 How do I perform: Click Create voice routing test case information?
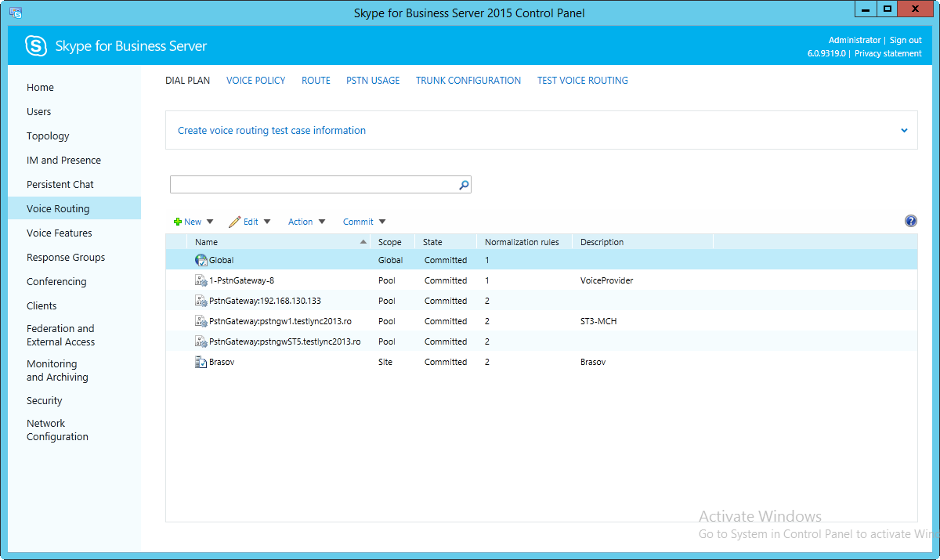point(272,131)
